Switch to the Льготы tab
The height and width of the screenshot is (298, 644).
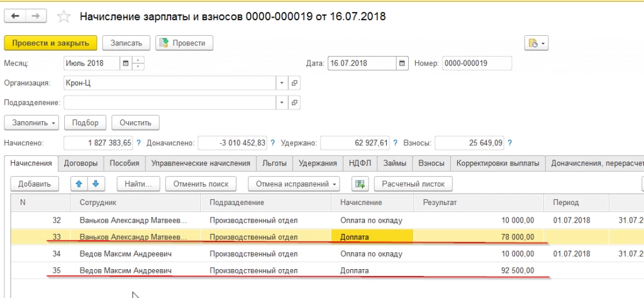pyautogui.click(x=274, y=163)
